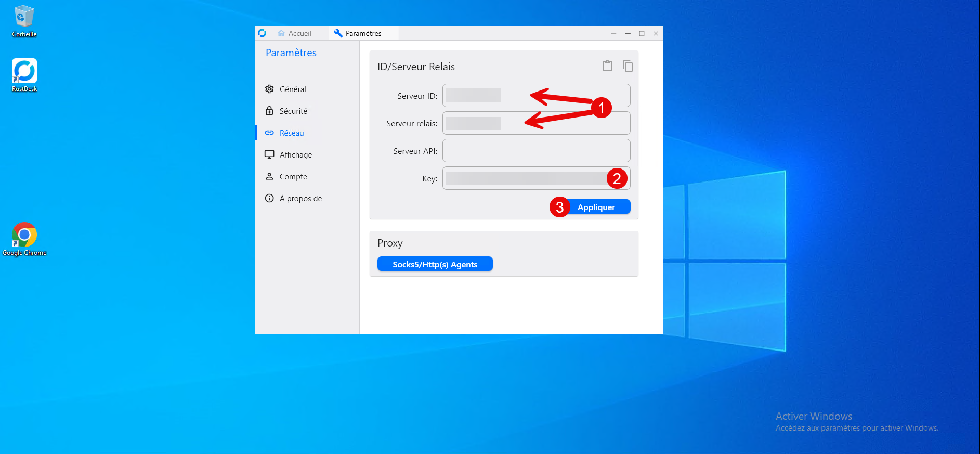Click the copy server config icon

[x=628, y=66]
